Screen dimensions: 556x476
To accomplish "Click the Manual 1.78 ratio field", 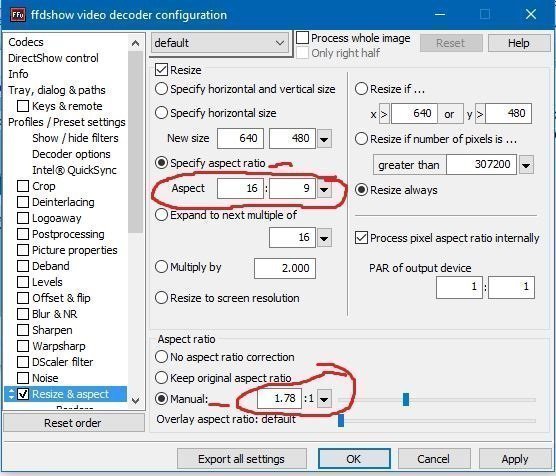I will 279,398.
